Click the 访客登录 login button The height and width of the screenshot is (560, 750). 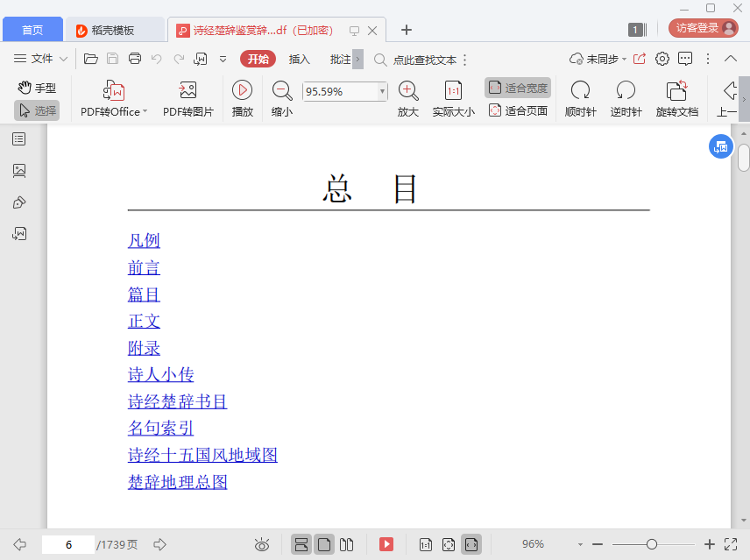[704, 28]
